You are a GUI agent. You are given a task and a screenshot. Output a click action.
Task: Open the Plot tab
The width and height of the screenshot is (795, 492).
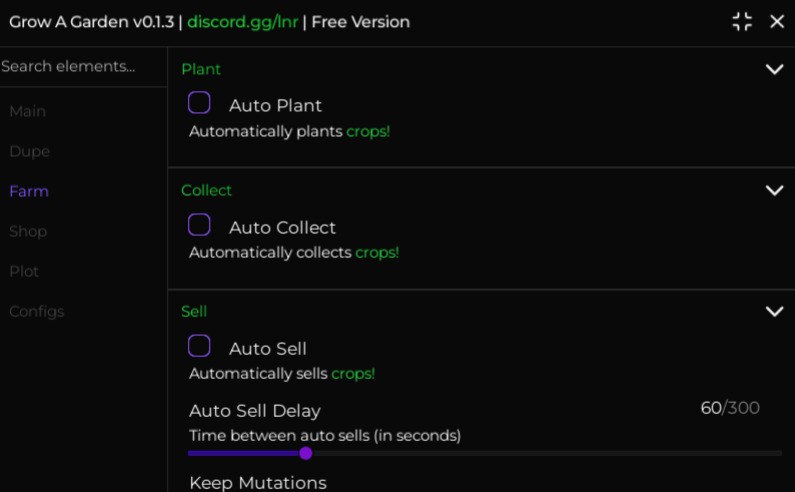point(25,271)
